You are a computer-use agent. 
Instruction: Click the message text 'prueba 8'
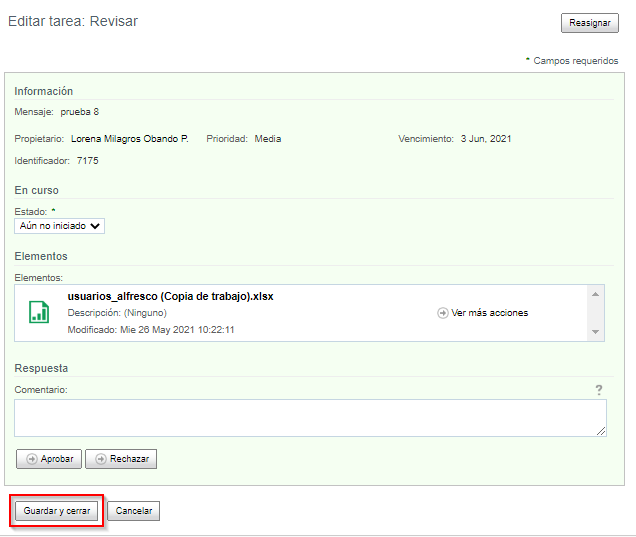tap(80, 112)
